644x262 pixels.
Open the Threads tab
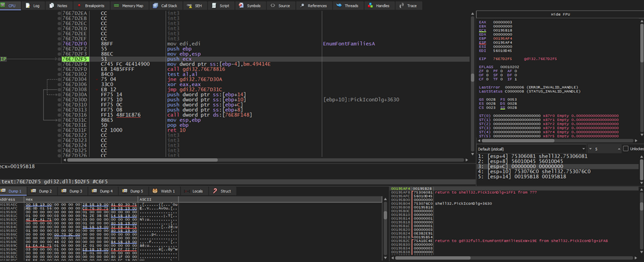click(347, 6)
